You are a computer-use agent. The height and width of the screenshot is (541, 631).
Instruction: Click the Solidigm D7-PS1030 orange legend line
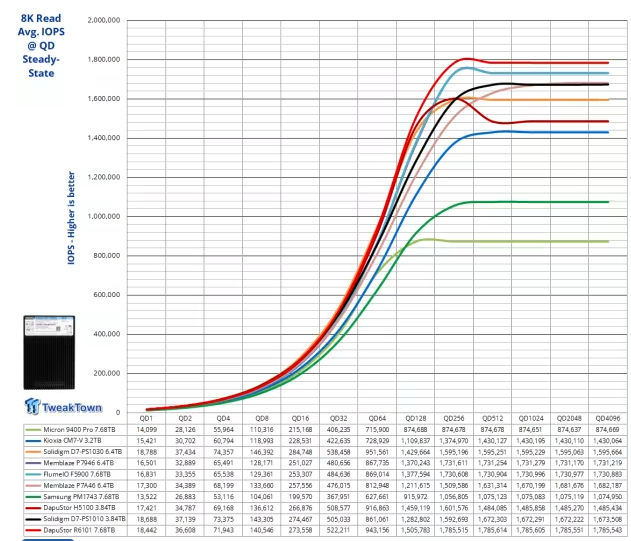click(x=33, y=452)
